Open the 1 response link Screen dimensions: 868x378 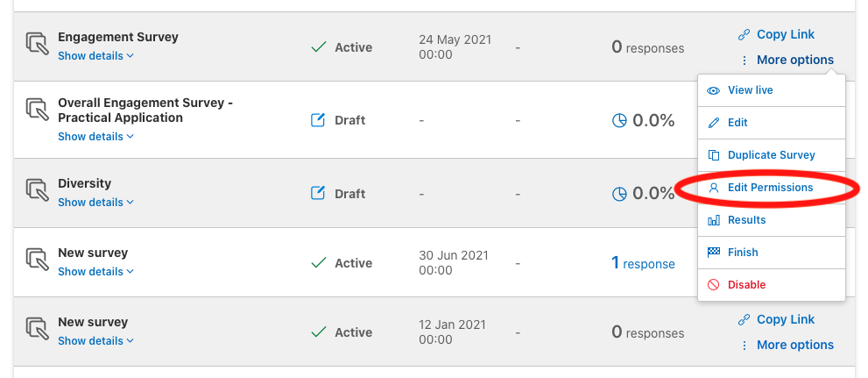(x=643, y=263)
